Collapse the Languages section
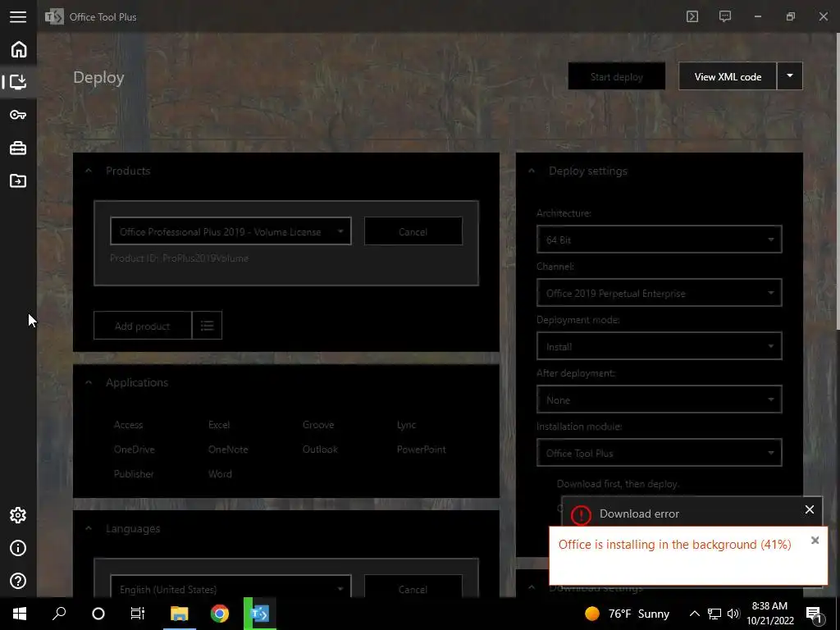The width and height of the screenshot is (840, 630). point(89,529)
